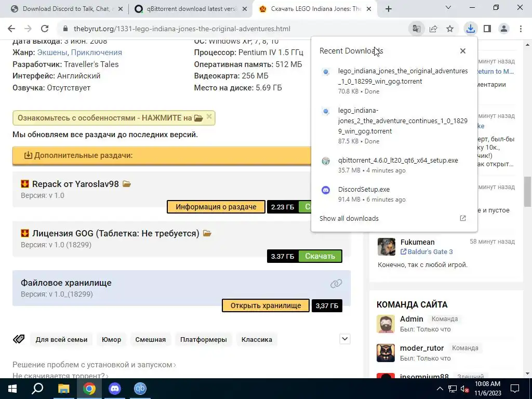The image size is (532, 399).
Task: Click the open folder icon in the yellow notice
Action: [198, 118]
